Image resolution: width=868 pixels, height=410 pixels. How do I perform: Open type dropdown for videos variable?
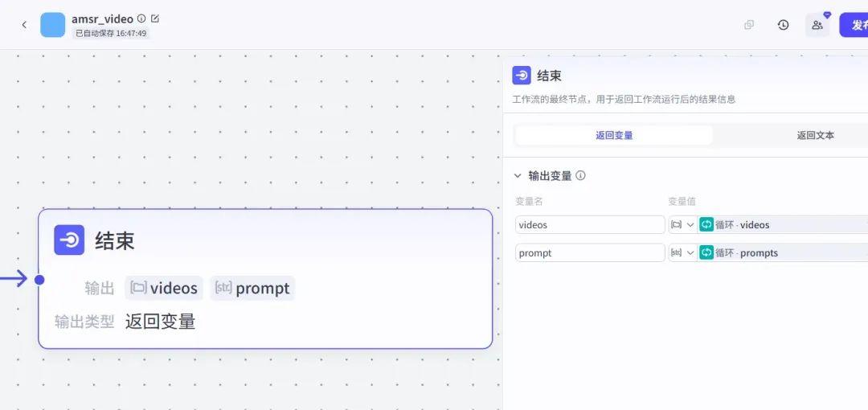682,225
